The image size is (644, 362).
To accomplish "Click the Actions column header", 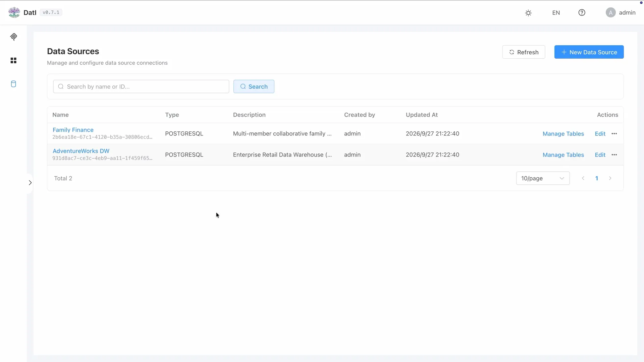I will (x=607, y=115).
